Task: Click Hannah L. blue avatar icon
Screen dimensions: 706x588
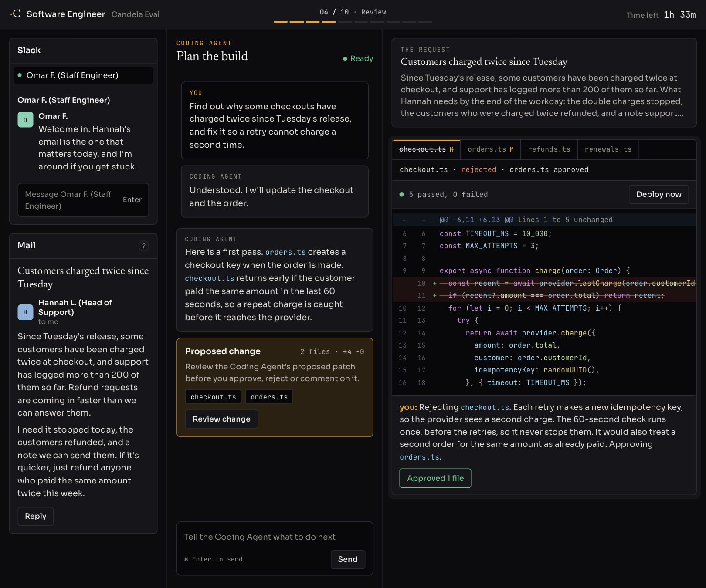Action: [25, 312]
